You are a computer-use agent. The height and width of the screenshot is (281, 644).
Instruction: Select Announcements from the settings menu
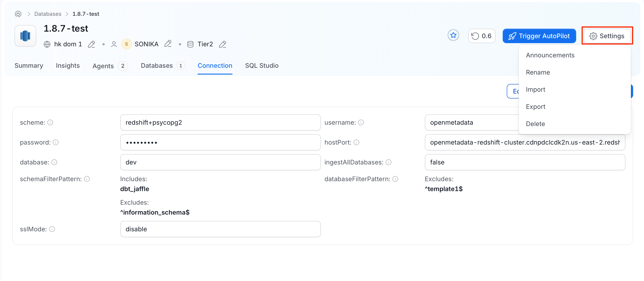(575, 55)
